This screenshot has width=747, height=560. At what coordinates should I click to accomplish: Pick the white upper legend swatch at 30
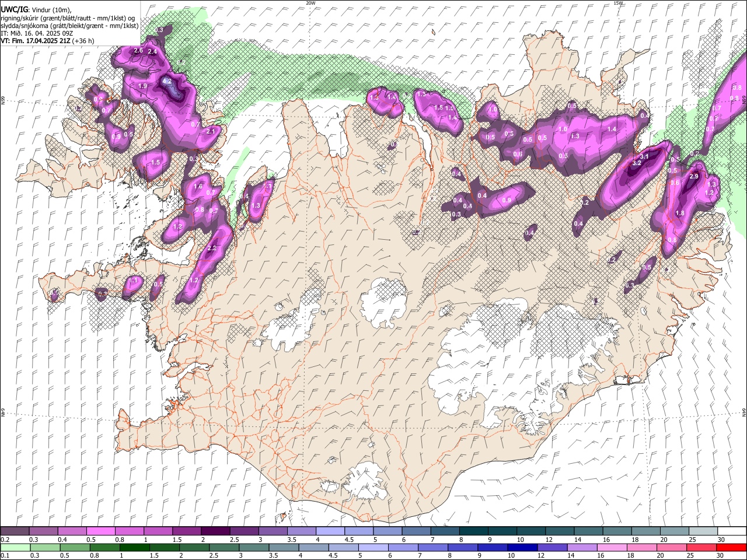click(731, 531)
